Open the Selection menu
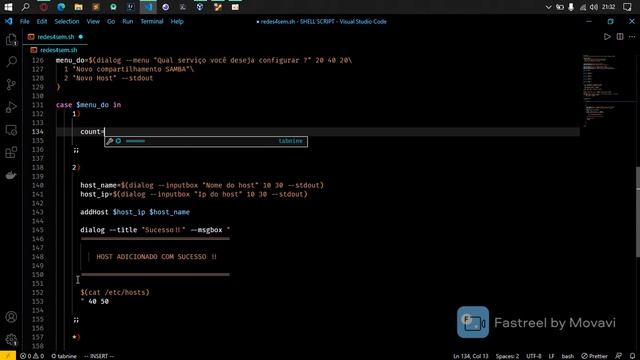This screenshot has width=640, height=360. point(67,22)
